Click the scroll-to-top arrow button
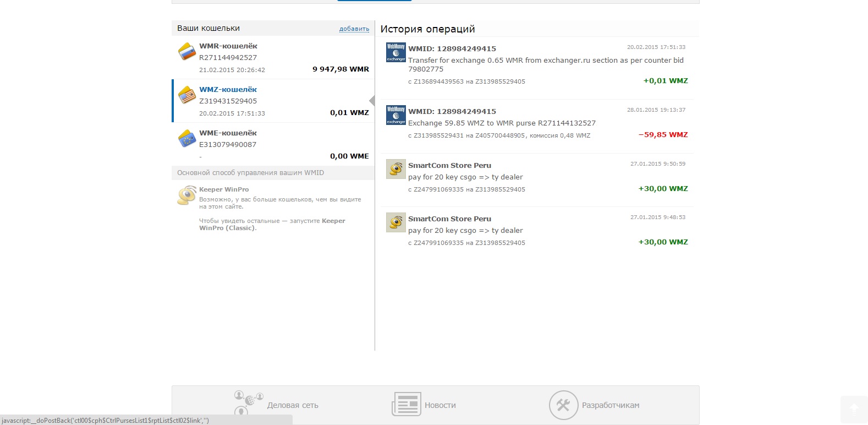 (x=854, y=408)
